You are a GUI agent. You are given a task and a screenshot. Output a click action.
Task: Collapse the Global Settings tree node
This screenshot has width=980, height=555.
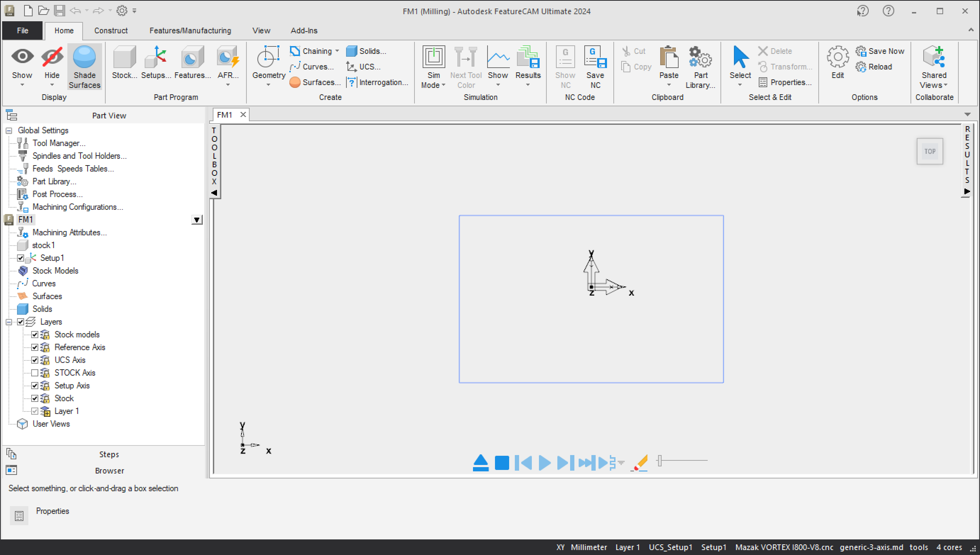click(x=9, y=131)
